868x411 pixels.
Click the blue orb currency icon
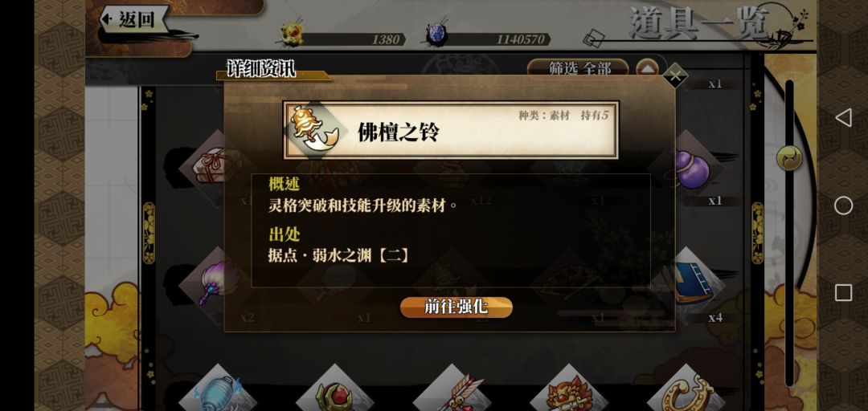[x=437, y=35]
